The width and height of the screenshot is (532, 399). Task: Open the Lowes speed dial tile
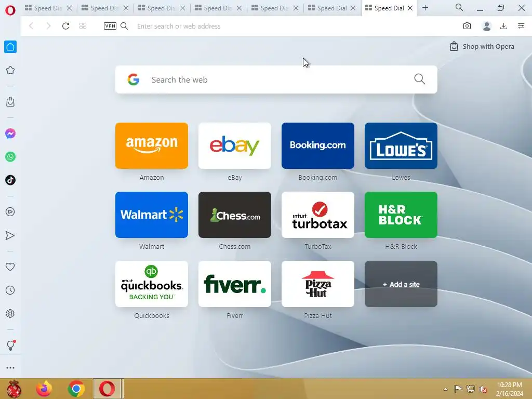point(401,145)
